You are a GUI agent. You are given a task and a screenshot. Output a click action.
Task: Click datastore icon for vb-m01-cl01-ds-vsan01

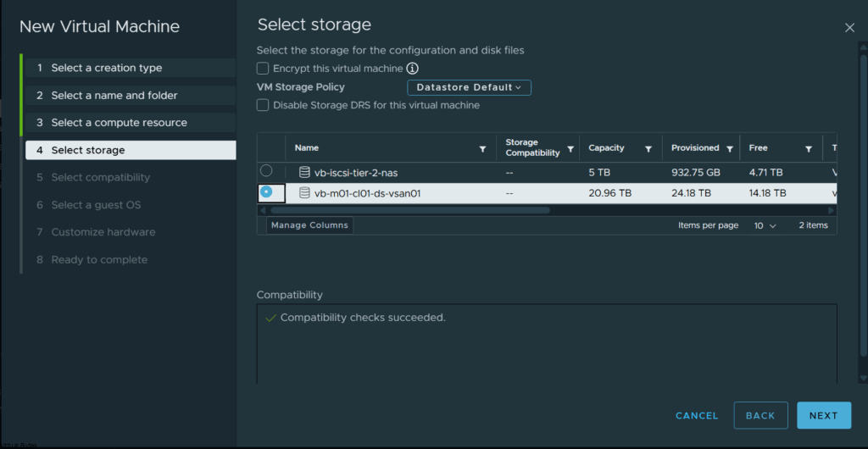[x=304, y=193]
